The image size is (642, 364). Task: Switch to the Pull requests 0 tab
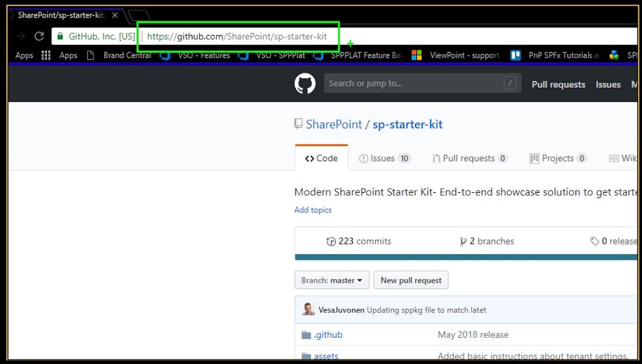[x=470, y=159]
